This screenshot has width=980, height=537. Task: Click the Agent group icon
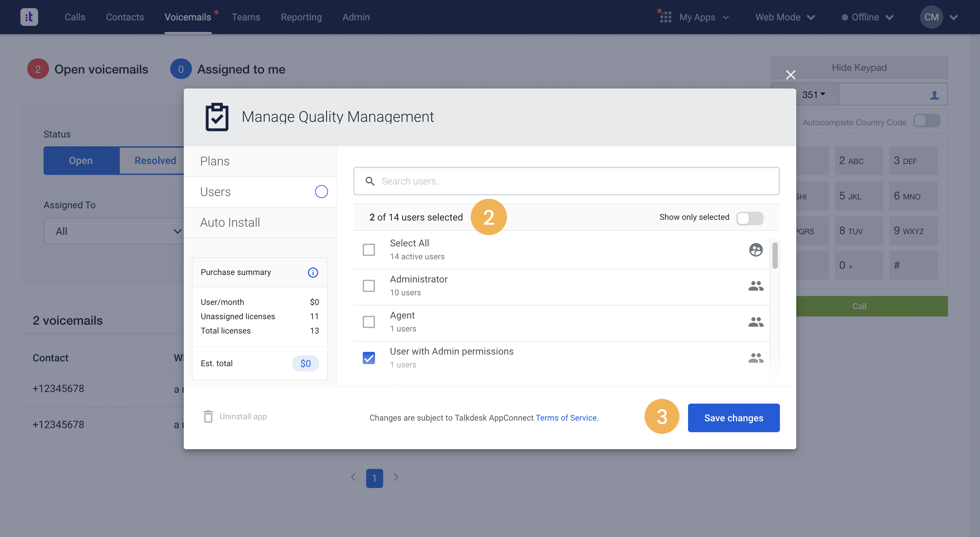tap(755, 322)
